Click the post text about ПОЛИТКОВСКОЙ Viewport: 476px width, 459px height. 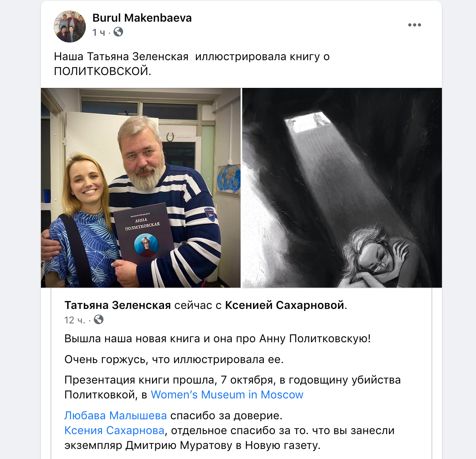(x=192, y=64)
